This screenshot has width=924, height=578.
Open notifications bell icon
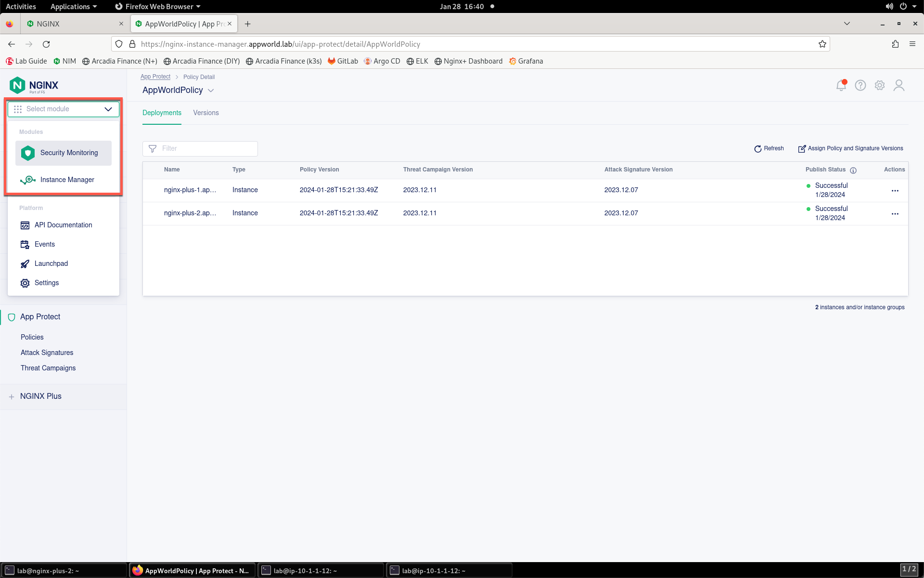tap(841, 85)
